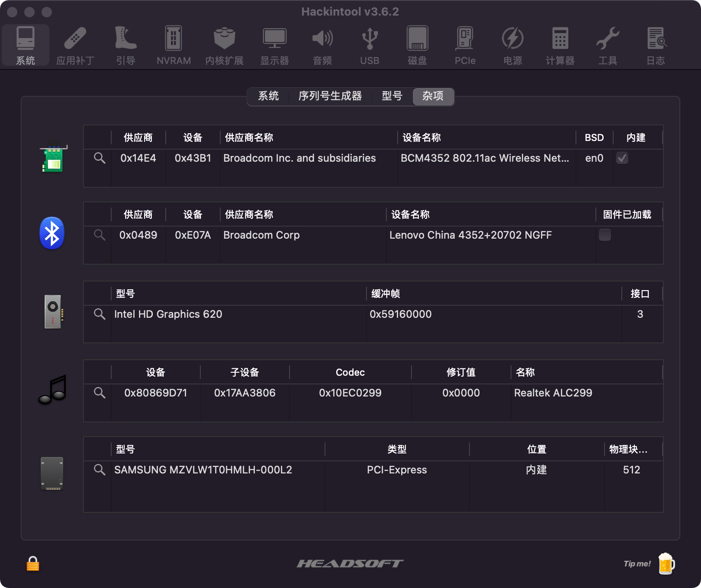Image resolution: width=701 pixels, height=588 pixels.
Task: Toggle the 固件已加载 checkbox for Bluetooth
Action: tap(605, 235)
